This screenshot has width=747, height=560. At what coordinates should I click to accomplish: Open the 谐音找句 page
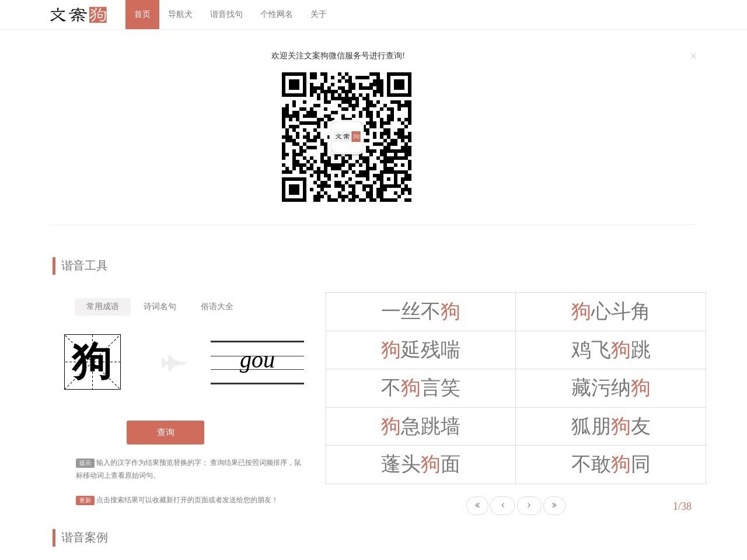(226, 15)
